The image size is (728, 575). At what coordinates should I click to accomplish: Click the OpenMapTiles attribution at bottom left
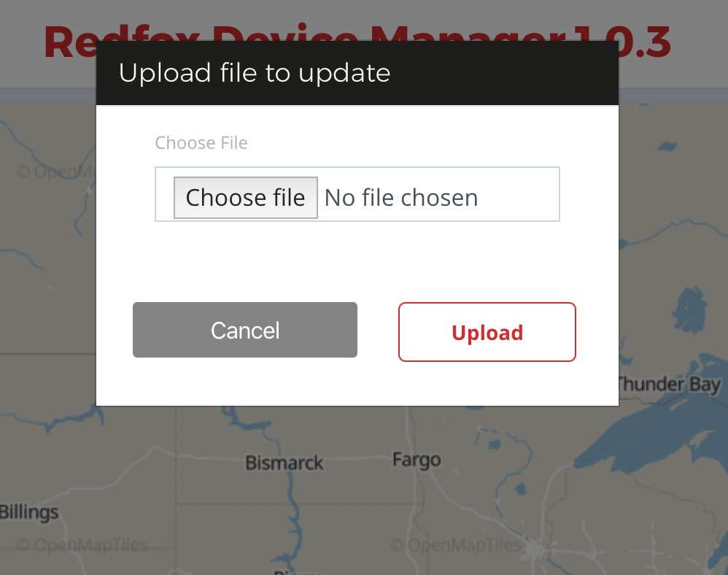point(82,544)
